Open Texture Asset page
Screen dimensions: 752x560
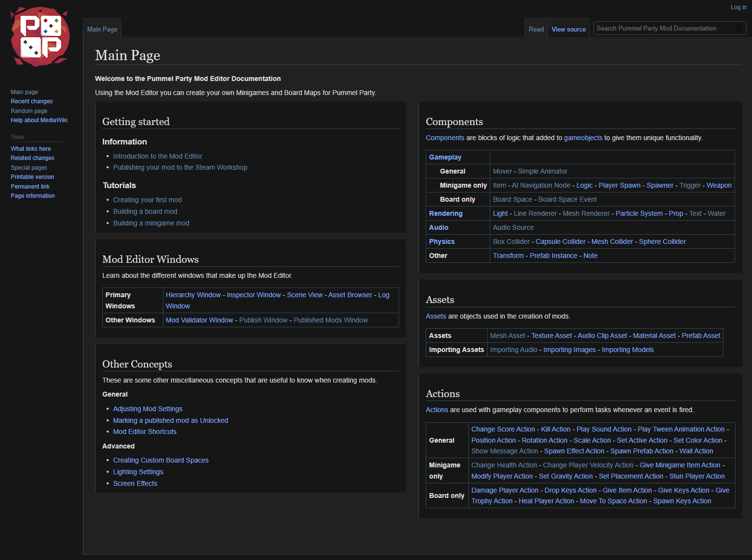click(552, 336)
